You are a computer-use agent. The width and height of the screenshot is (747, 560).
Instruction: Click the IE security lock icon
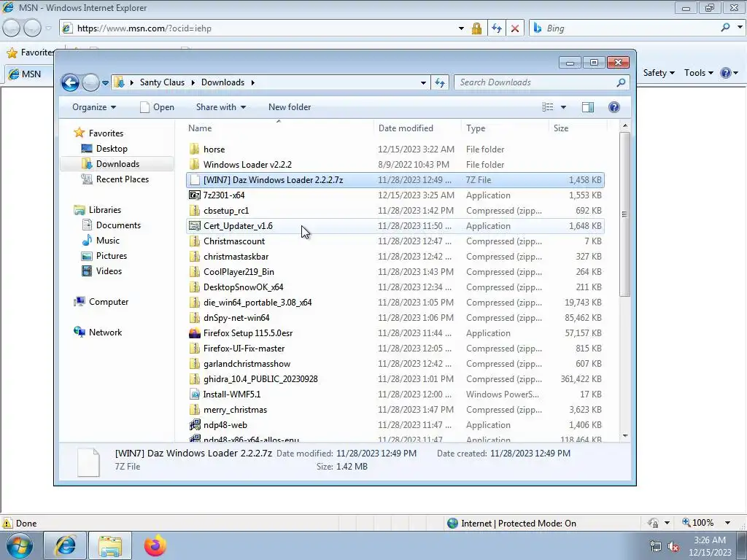point(476,28)
